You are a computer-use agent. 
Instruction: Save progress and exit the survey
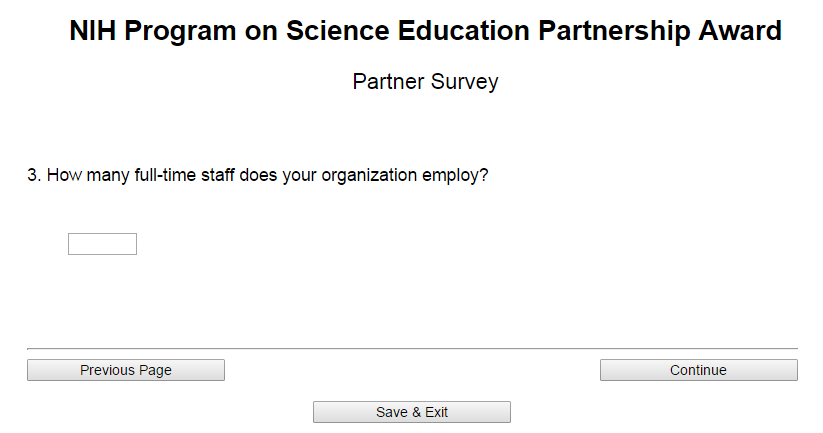click(x=412, y=412)
